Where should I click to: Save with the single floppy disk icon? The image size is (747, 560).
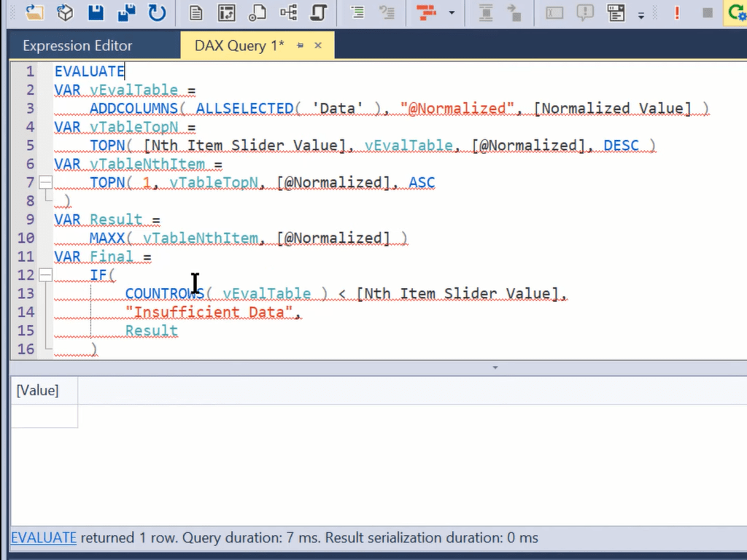coord(96,12)
